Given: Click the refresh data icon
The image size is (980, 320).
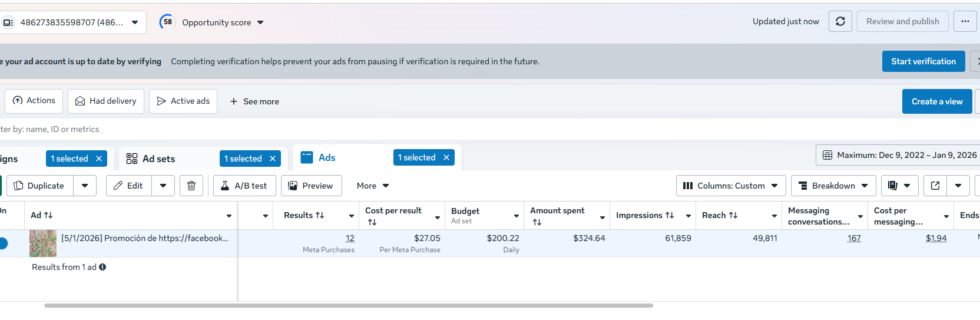Looking at the screenshot, I should coord(840,21).
